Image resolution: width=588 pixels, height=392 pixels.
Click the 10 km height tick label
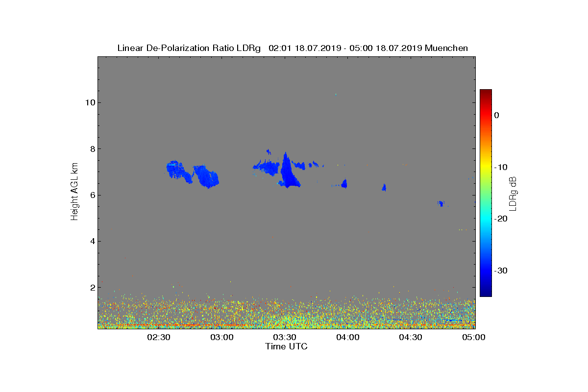[89, 102]
